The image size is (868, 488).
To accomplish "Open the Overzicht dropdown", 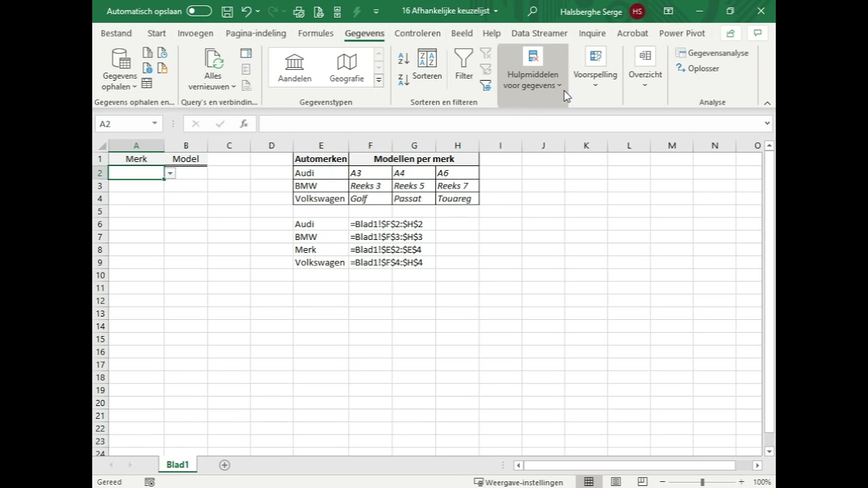I will tap(645, 68).
